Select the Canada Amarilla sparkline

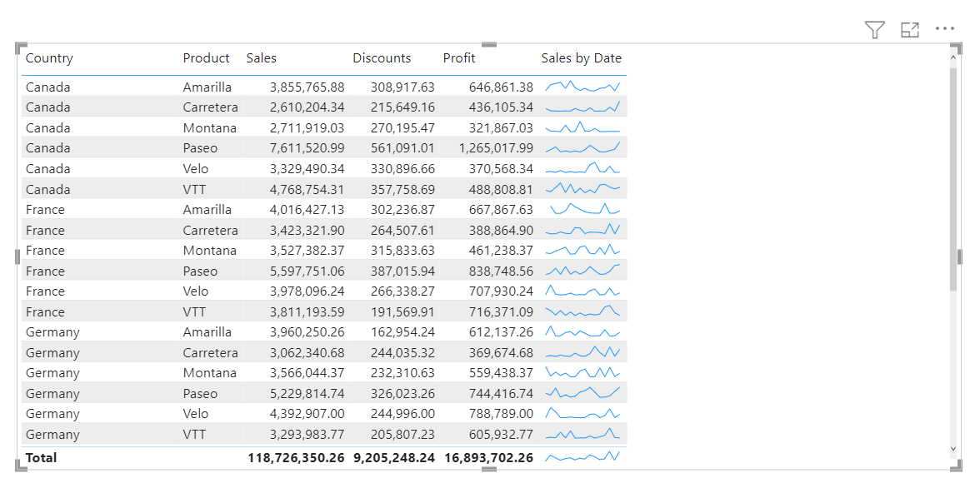point(582,87)
